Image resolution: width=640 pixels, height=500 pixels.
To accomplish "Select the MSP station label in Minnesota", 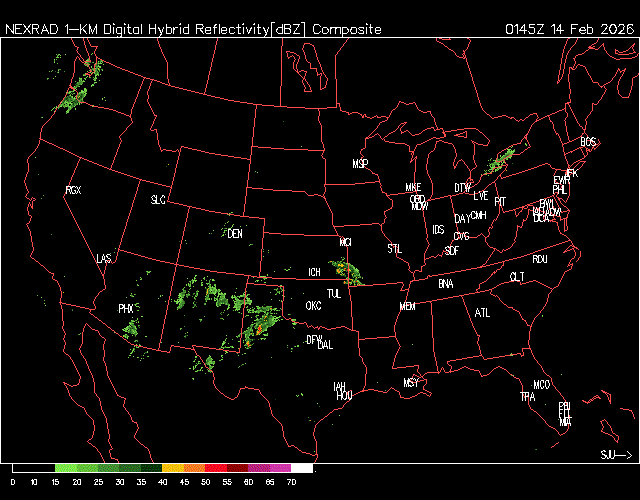I will click(x=360, y=163).
